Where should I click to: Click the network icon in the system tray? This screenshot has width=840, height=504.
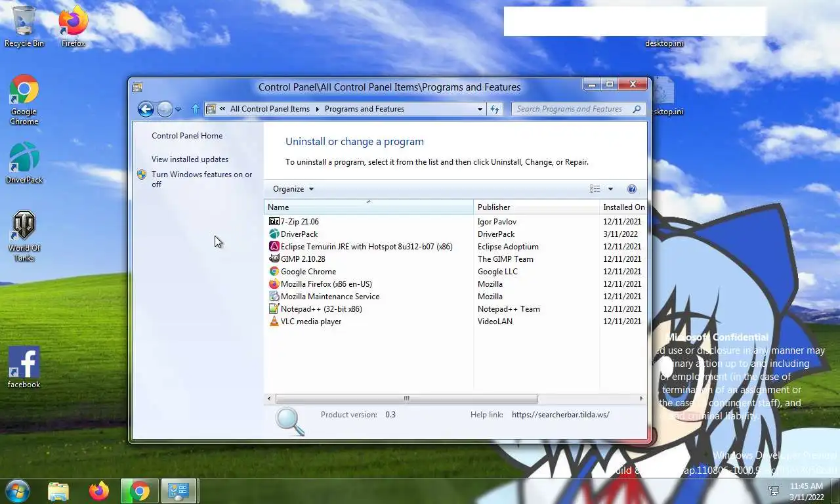(774, 491)
